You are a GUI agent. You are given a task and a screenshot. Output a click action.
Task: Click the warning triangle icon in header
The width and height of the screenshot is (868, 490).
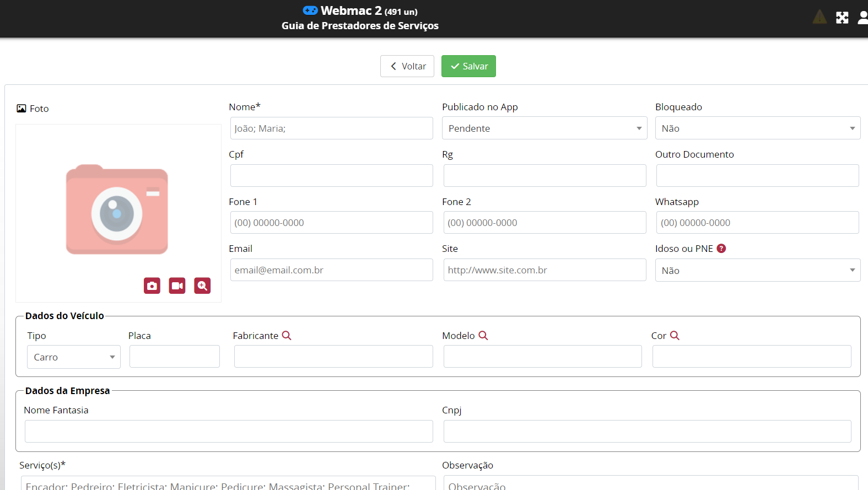(820, 18)
